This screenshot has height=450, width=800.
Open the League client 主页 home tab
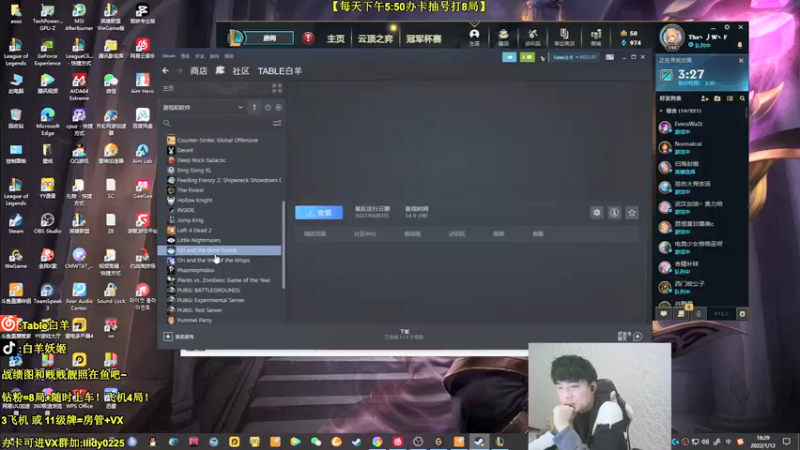336,39
